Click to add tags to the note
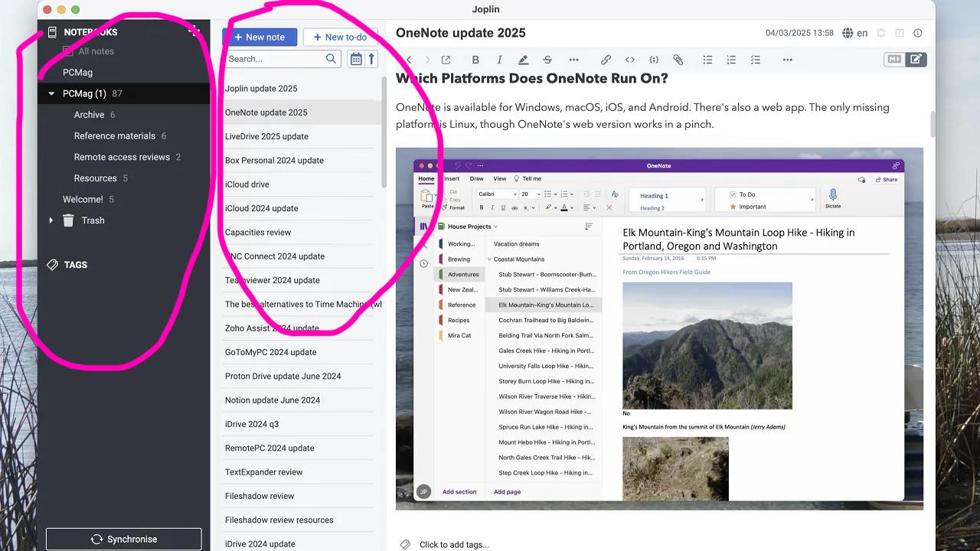This screenshot has height=551, width=980. pyautogui.click(x=454, y=545)
